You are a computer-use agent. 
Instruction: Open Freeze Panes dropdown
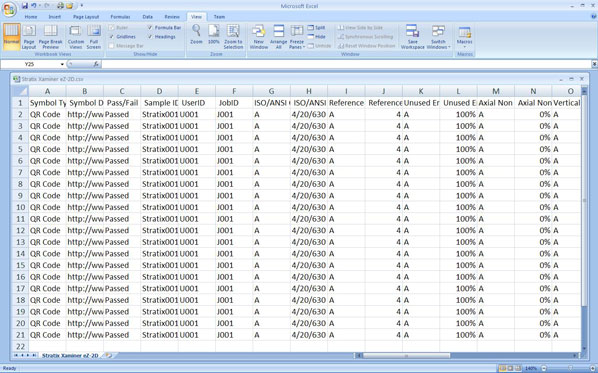coord(297,37)
